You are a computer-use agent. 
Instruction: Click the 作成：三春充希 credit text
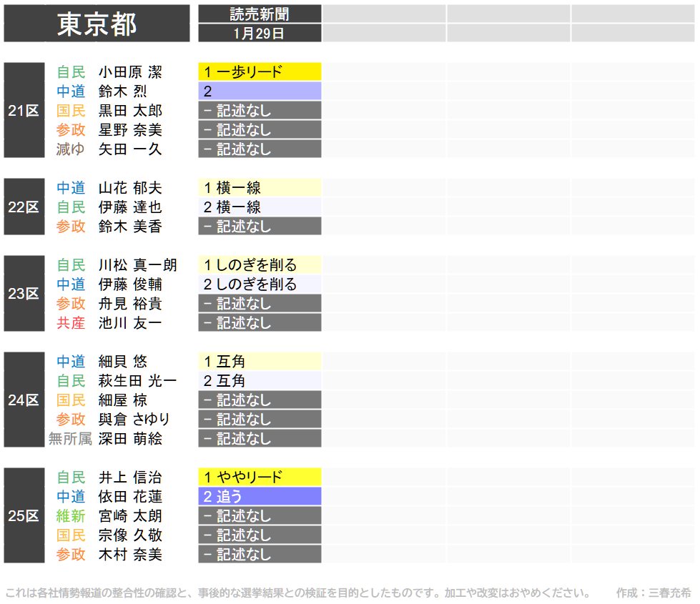tap(654, 593)
